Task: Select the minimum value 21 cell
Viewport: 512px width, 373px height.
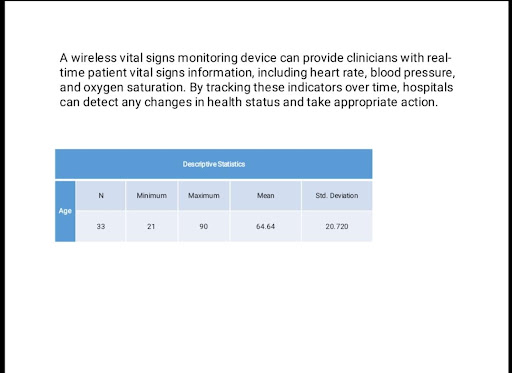Action: (152, 226)
